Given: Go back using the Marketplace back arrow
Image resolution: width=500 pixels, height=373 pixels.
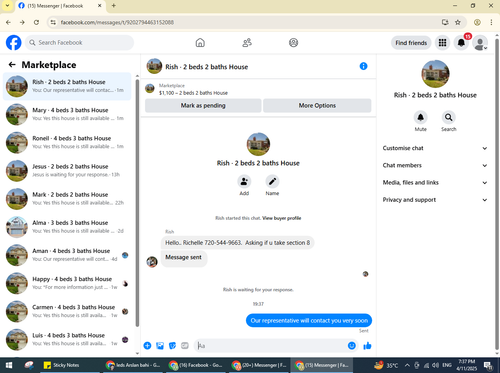Looking at the screenshot, I should tap(12, 65).
